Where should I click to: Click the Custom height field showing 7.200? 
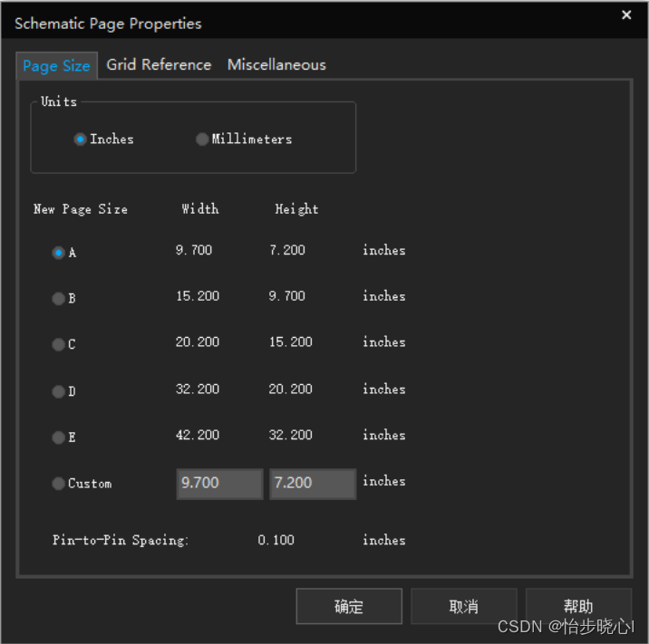click(313, 484)
